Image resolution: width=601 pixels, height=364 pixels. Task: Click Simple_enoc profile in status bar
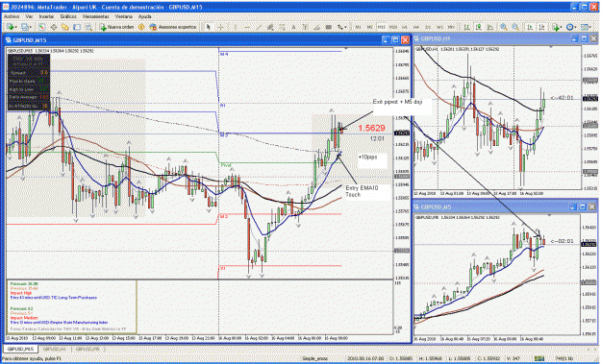tap(315, 358)
